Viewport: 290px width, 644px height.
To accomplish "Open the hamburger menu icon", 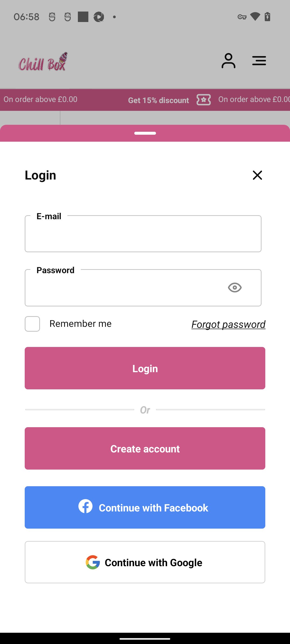I will click(x=259, y=61).
